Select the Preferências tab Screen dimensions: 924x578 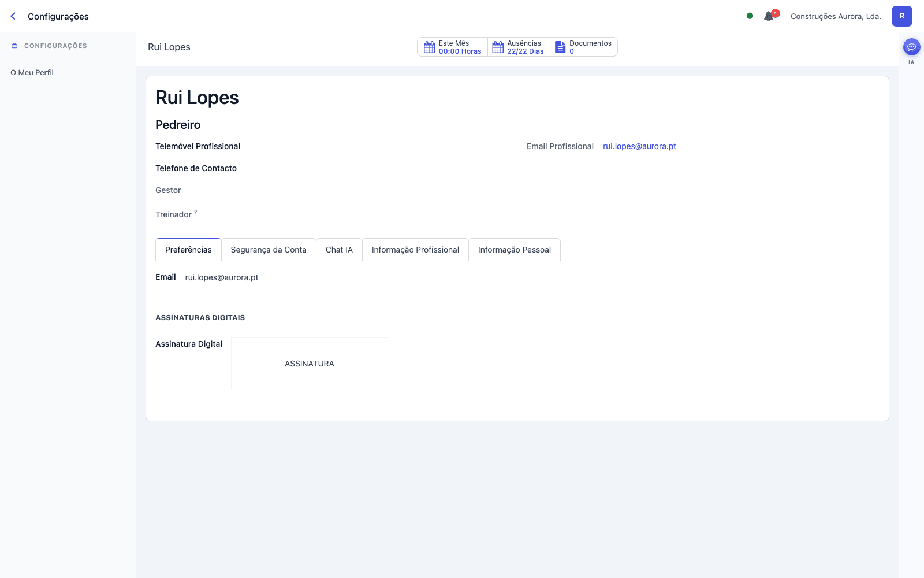tap(188, 250)
